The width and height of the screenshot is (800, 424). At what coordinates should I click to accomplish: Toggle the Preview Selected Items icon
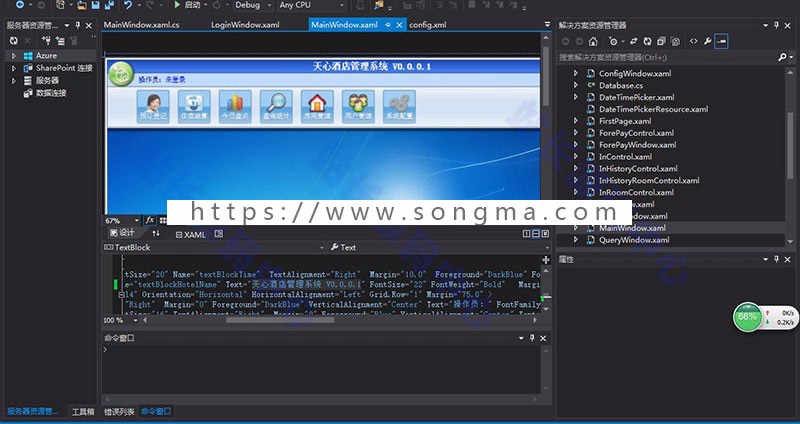point(721,42)
